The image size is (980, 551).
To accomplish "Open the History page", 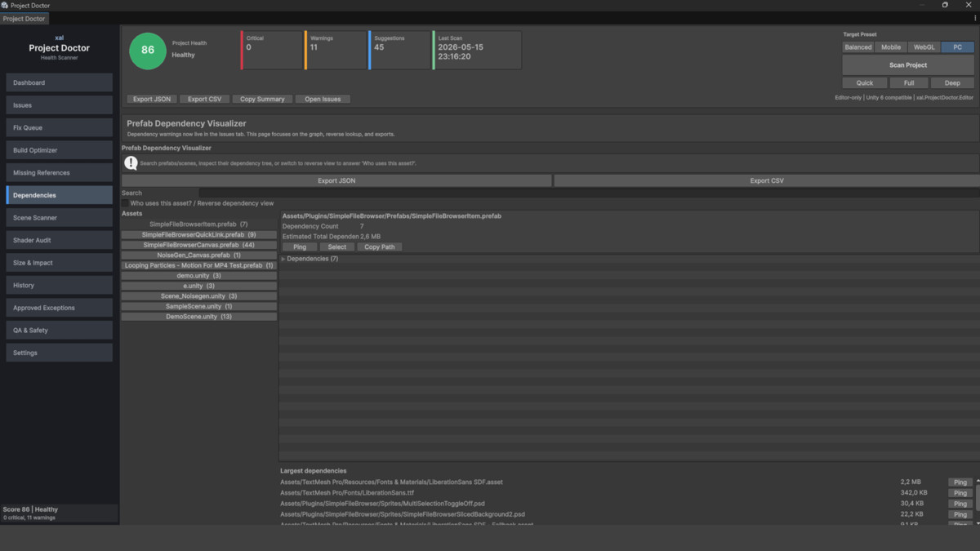I will coord(60,285).
